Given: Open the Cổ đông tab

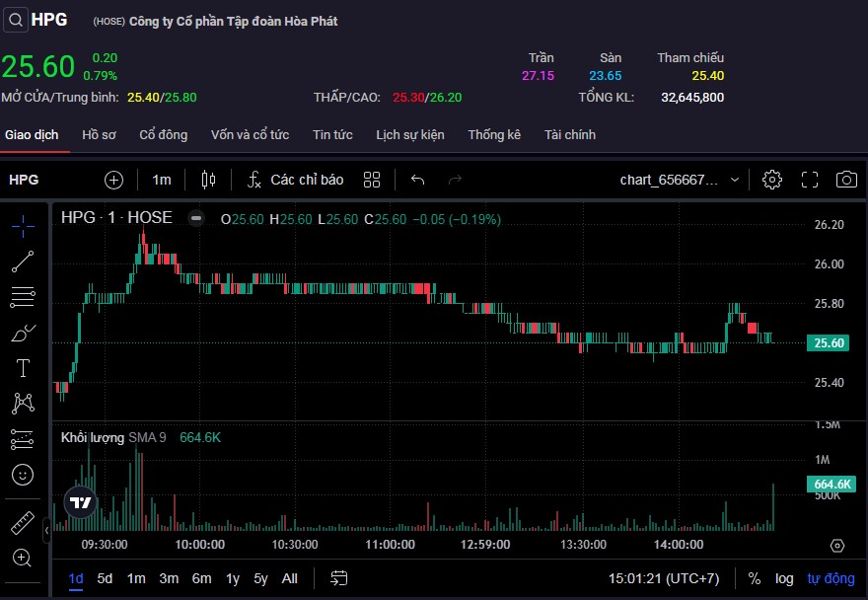Looking at the screenshot, I should point(164,134).
